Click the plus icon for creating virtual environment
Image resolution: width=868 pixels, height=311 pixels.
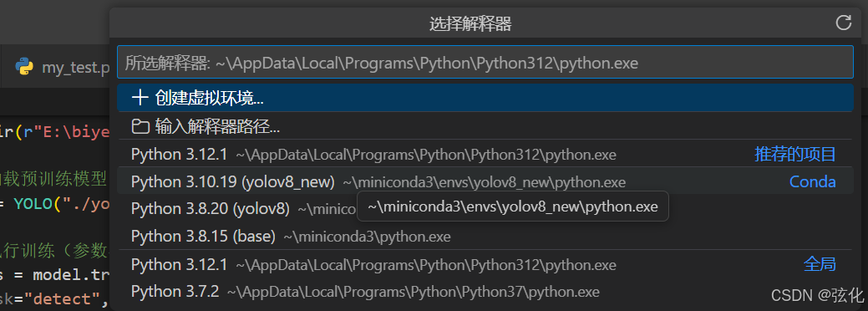click(x=140, y=98)
